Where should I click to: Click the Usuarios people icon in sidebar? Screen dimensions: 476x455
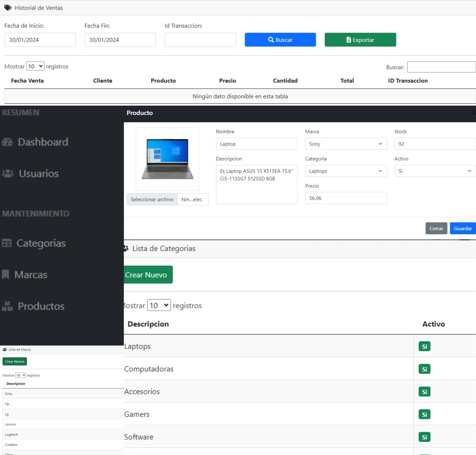[8, 174]
